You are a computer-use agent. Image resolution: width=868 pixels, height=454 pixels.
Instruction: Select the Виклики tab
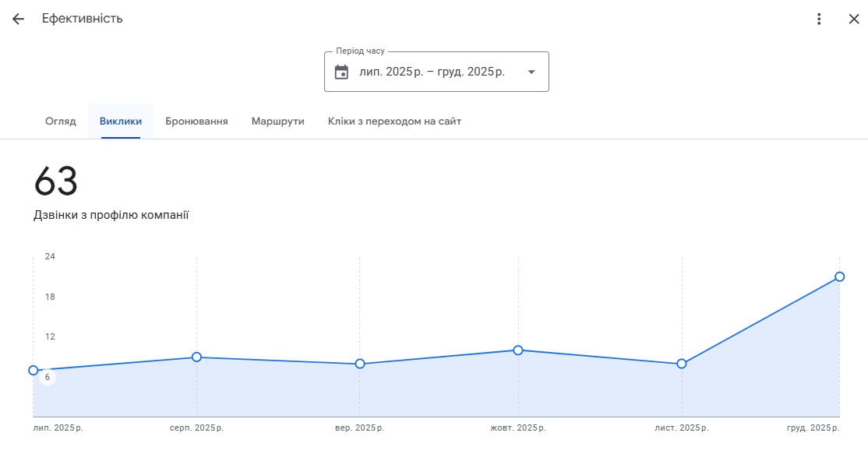[121, 121]
